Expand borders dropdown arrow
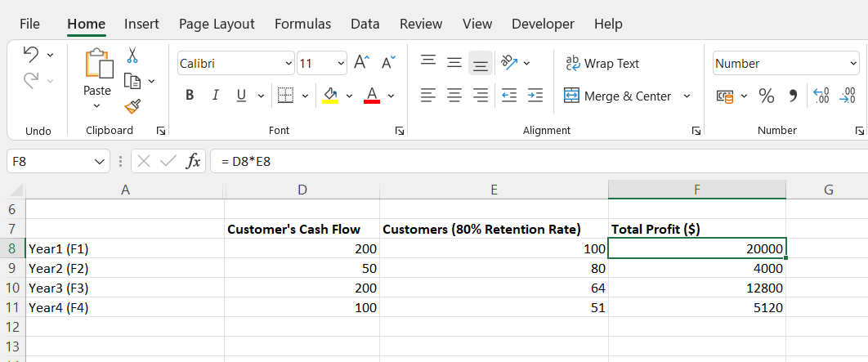Image resolution: width=868 pixels, height=362 pixels. coord(305,96)
